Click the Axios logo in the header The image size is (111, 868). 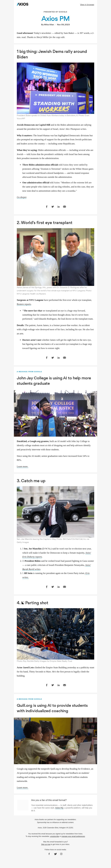pos(23,4)
